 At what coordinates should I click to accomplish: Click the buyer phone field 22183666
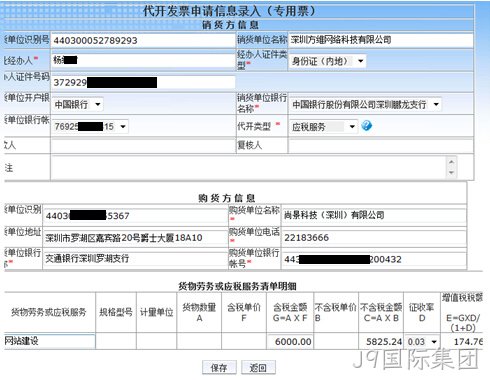point(374,238)
